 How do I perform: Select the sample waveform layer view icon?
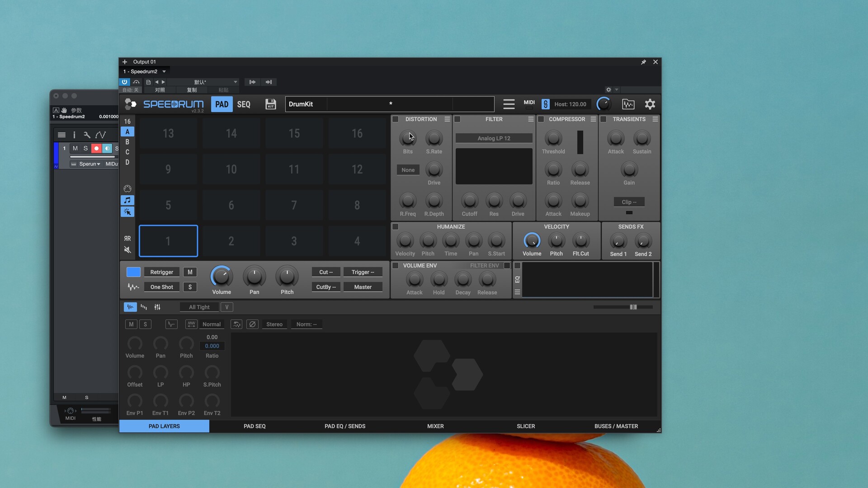(x=130, y=307)
